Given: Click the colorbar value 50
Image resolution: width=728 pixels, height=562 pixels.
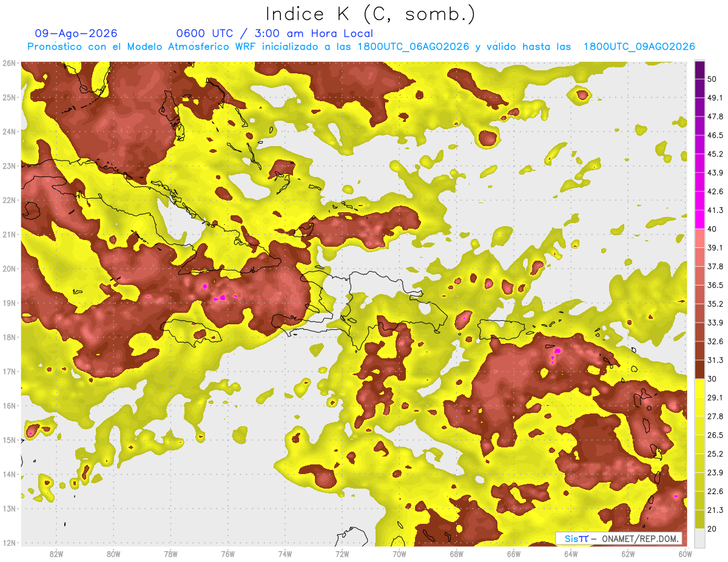Looking at the screenshot, I should pyautogui.click(x=713, y=79).
